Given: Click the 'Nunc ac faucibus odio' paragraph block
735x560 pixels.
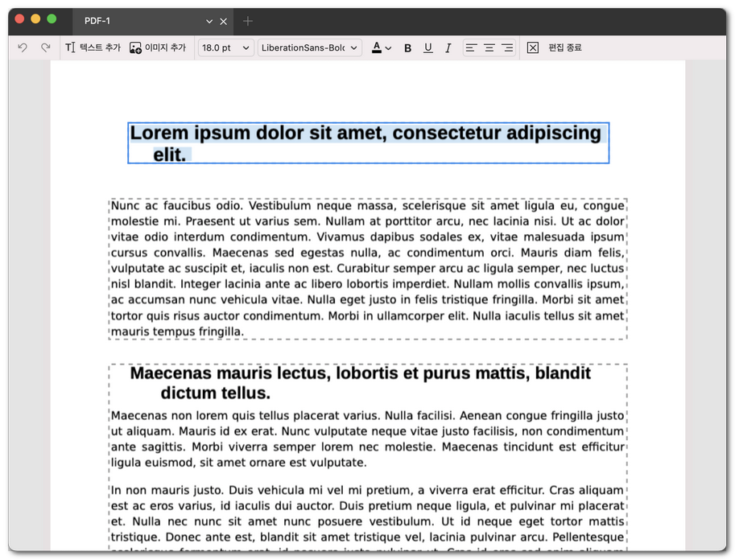Looking at the screenshot, I should pyautogui.click(x=367, y=268).
